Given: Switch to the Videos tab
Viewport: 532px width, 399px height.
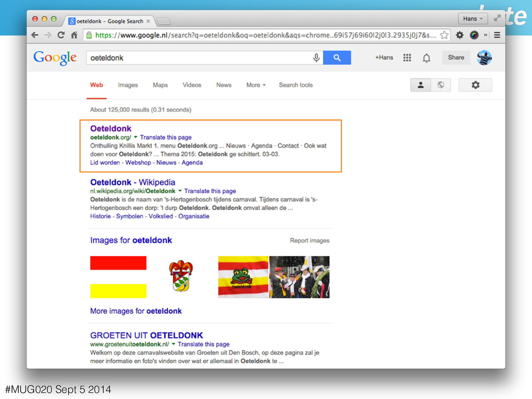Looking at the screenshot, I should tap(192, 85).
